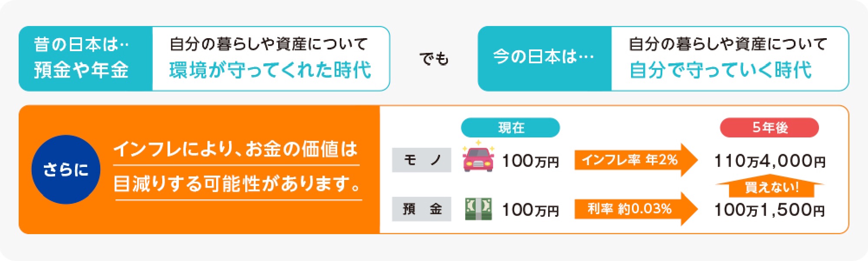Screen dimensions: 868x261
Task: Click the 100万1,500円 amount
Action: click(770, 210)
